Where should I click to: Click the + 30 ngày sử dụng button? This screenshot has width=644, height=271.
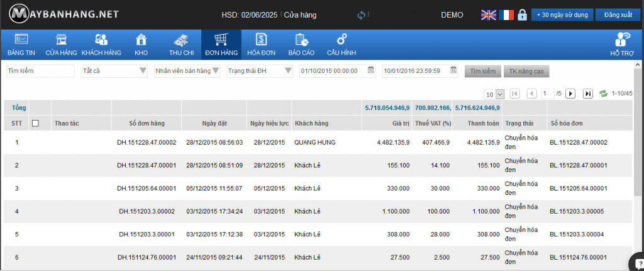pos(562,15)
